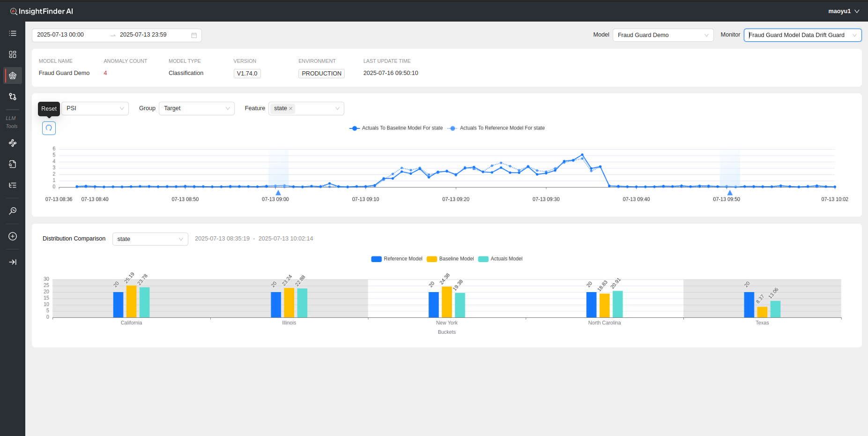Open the Model dropdown showing Fraud Guard Demo

(x=662, y=35)
